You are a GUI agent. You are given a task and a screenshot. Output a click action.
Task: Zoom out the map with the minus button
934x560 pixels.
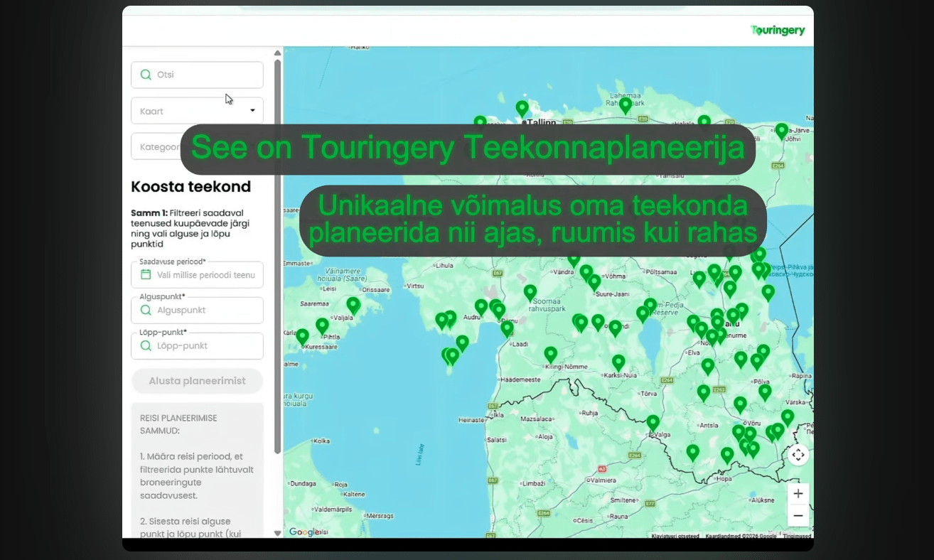click(x=798, y=515)
